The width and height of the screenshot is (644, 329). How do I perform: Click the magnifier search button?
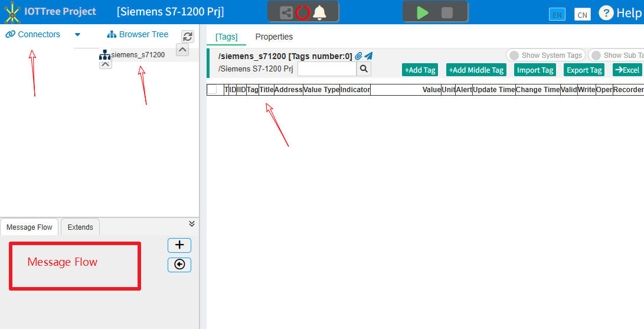pos(364,69)
